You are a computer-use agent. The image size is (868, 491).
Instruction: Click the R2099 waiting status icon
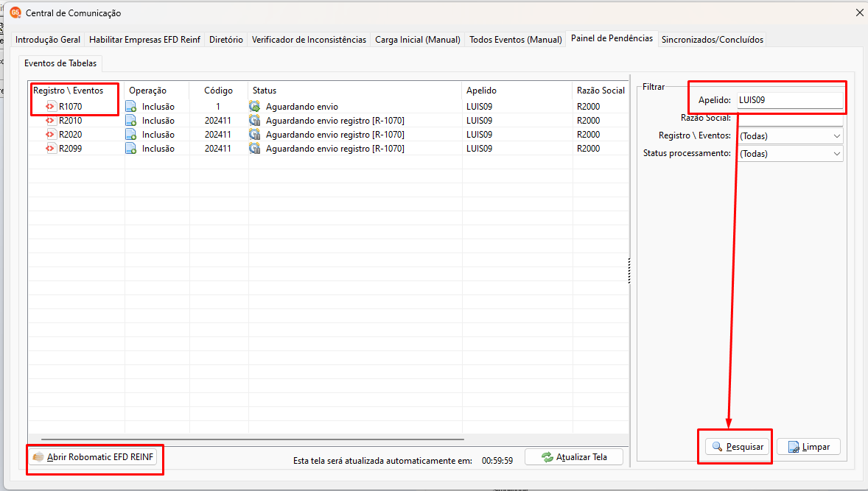255,148
